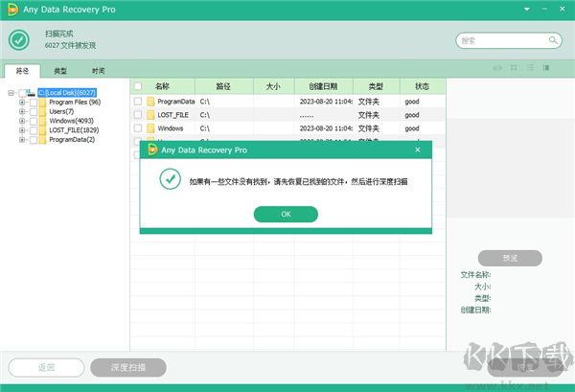575x392 pixels.
Task: Click the ProgramData(2) folder icon in tree
Action: [42, 140]
